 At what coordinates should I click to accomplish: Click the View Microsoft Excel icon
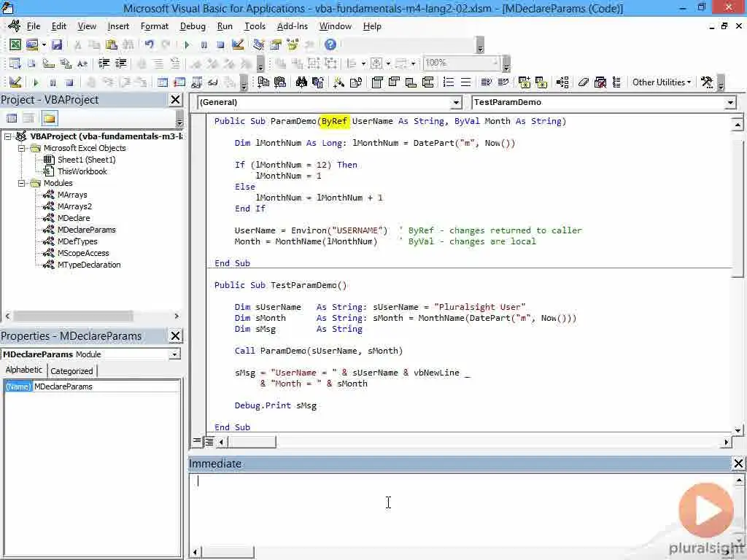click(x=15, y=44)
